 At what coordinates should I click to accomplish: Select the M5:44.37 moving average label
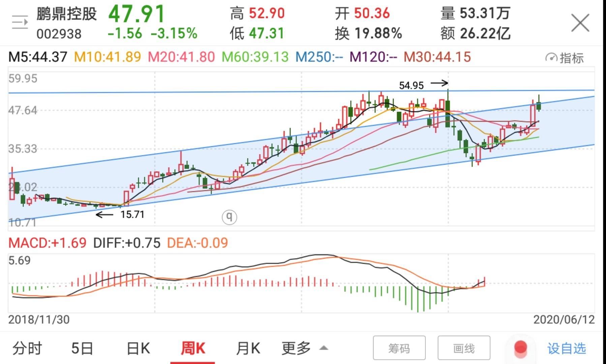click(38, 57)
